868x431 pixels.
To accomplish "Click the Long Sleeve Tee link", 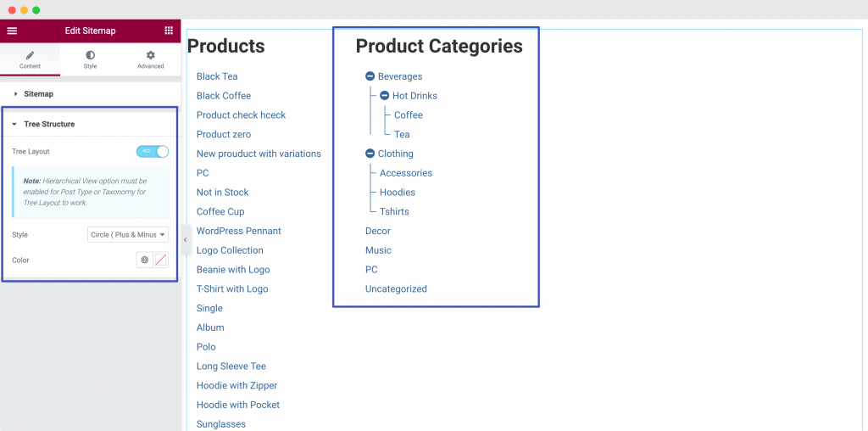I will pos(231,367).
